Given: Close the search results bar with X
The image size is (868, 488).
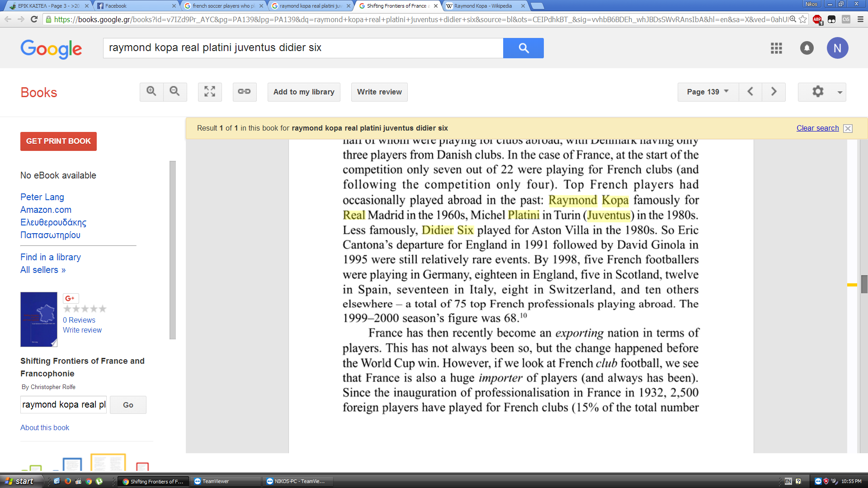Looking at the screenshot, I should [848, 128].
